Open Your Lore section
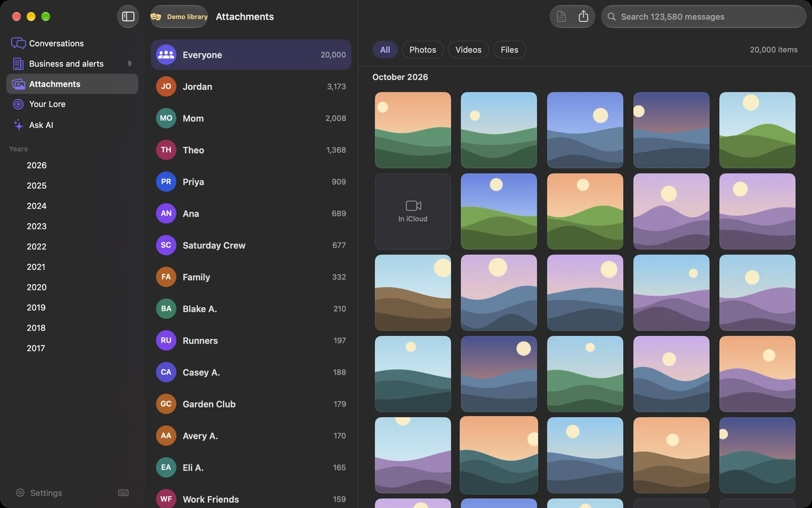 [72, 104]
